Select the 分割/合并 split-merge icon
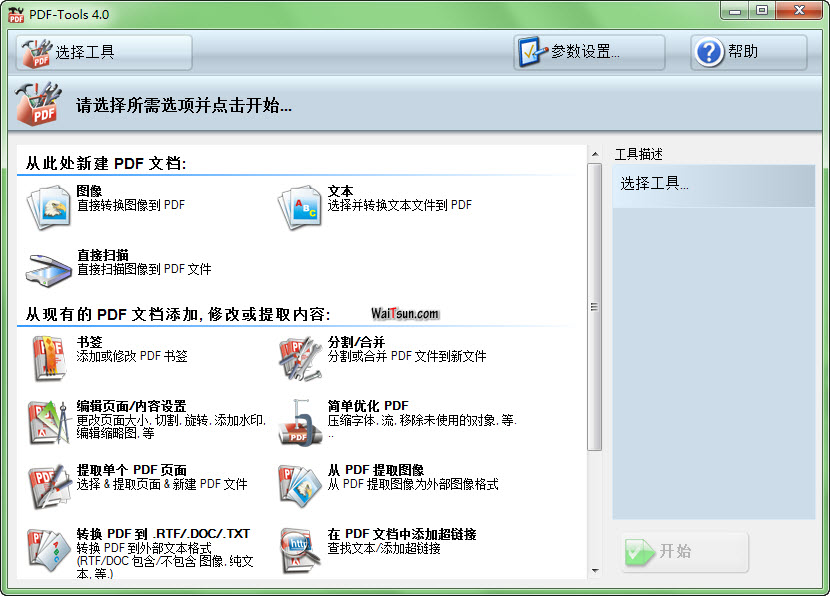Screen dimensions: 830x596 pyautogui.click(x=299, y=357)
